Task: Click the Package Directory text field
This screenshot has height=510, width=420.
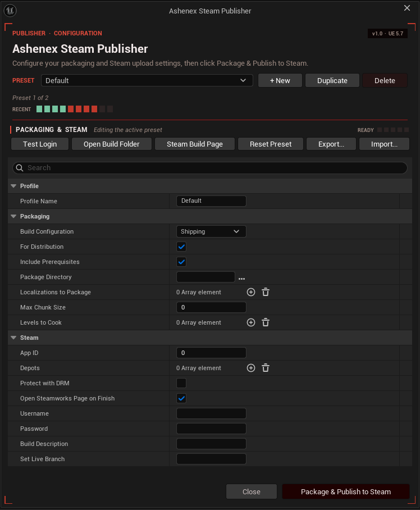Action: (206, 277)
